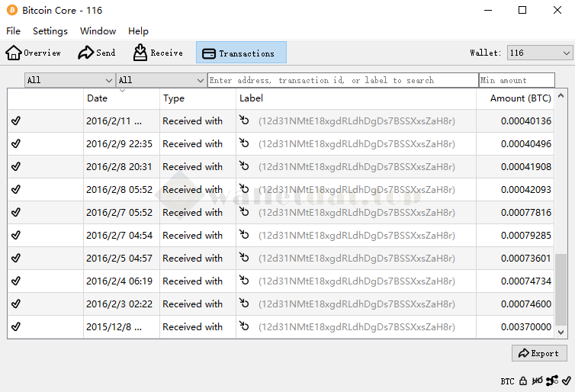Click the sync checkmark in status bar
Image resolution: width=575 pixels, height=392 pixels.
point(566,381)
